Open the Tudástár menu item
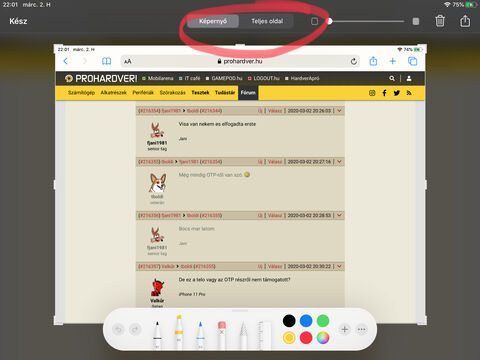The width and height of the screenshot is (480, 360). (225, 93)
